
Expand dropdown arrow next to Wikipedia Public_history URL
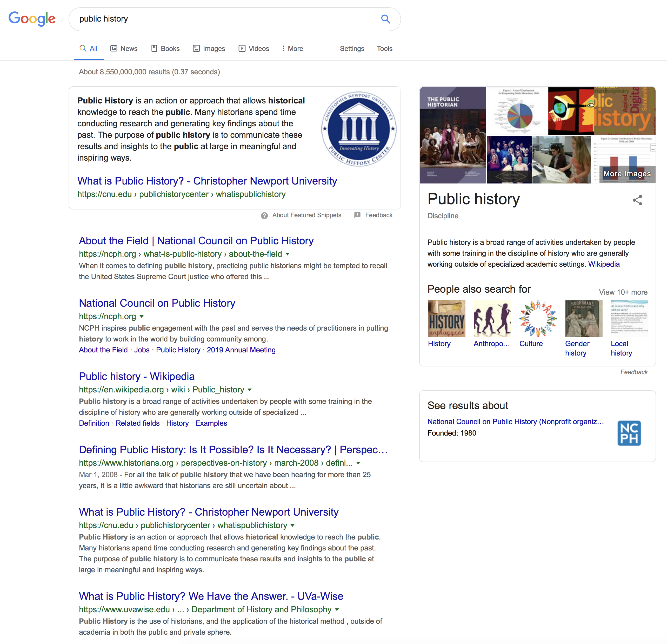[250, 390]
